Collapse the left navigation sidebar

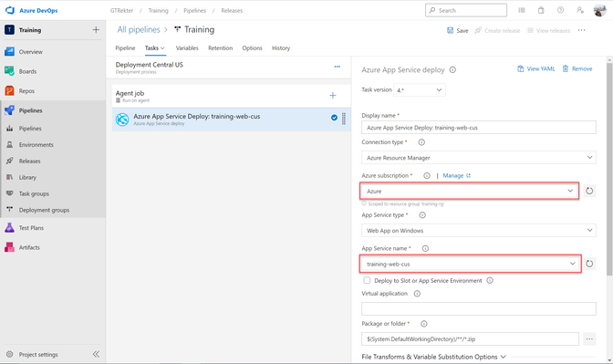tap(96, 354)
